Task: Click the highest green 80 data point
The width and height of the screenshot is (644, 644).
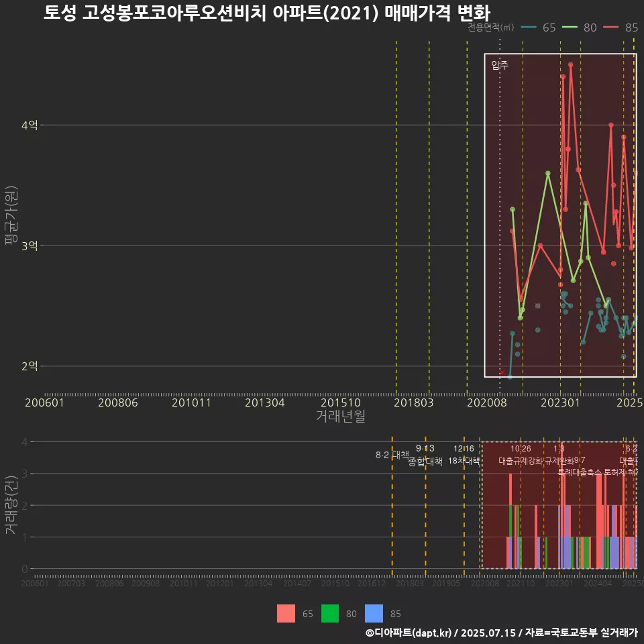Action: click(548, 173)
